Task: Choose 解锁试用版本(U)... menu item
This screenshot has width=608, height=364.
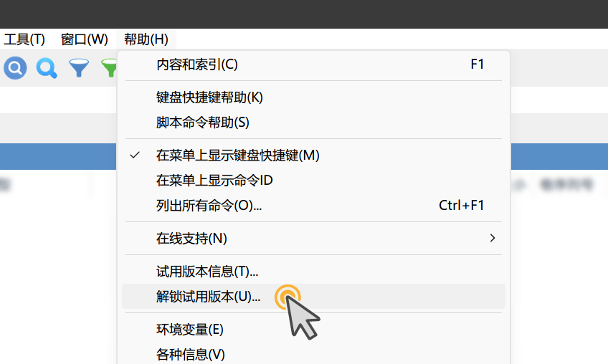Action: pyautogui.click(x=313, y=297)
